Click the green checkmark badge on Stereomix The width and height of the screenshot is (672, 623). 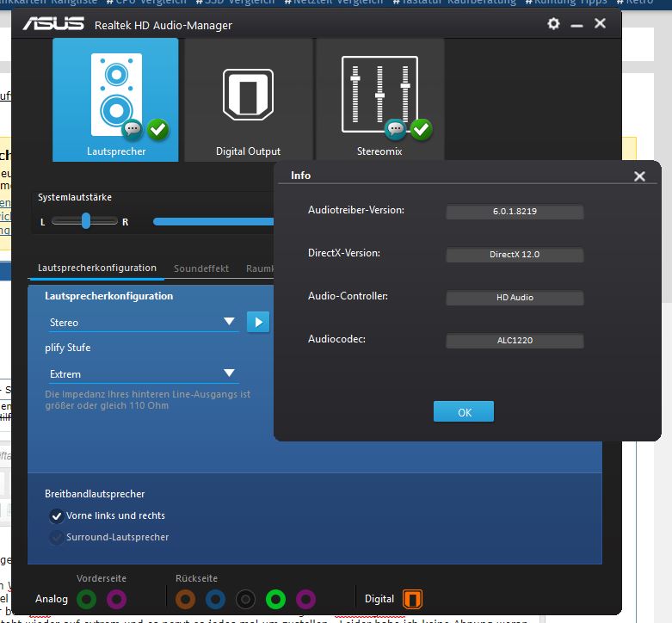422,129
